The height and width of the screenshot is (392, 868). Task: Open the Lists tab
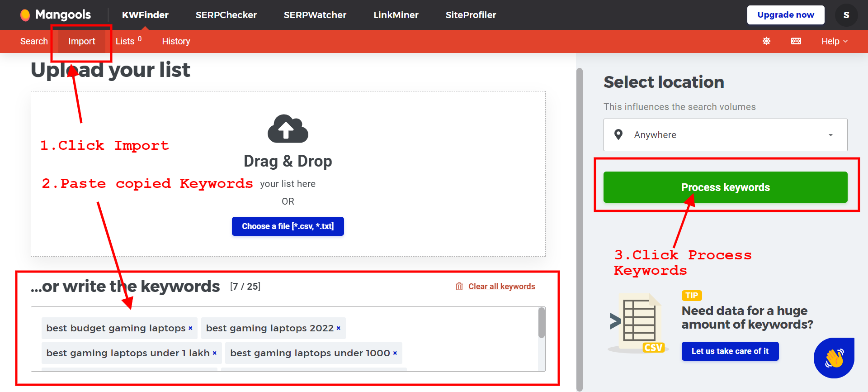[128, 41]
